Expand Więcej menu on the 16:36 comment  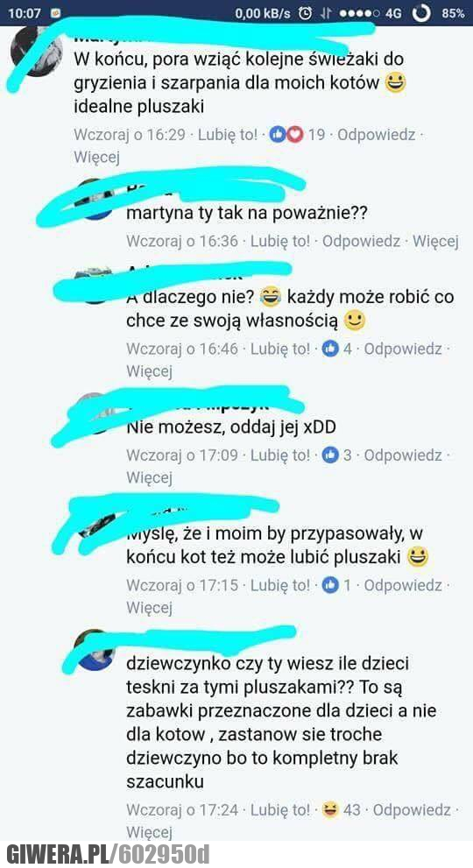pos(436,241)
